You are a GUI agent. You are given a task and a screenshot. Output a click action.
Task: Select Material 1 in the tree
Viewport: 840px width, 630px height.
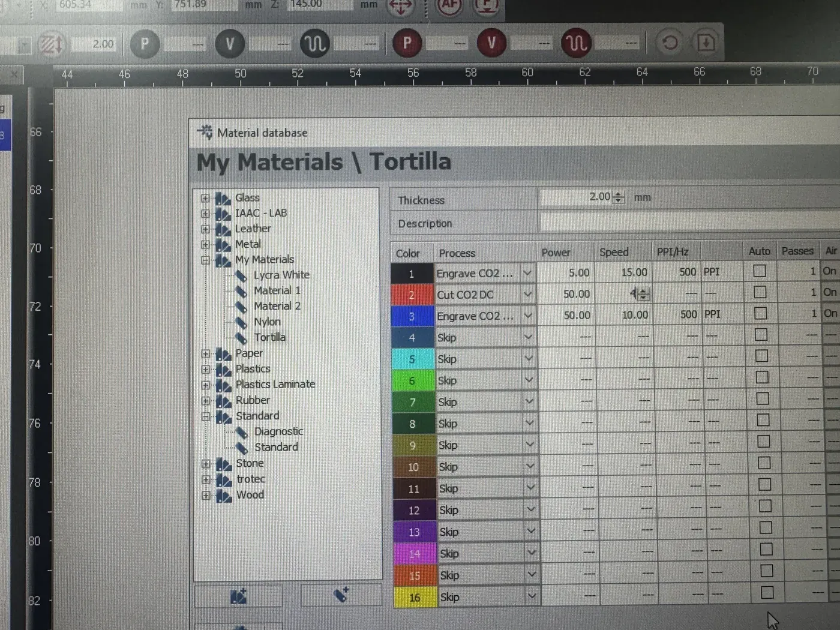tap(277, 290)
